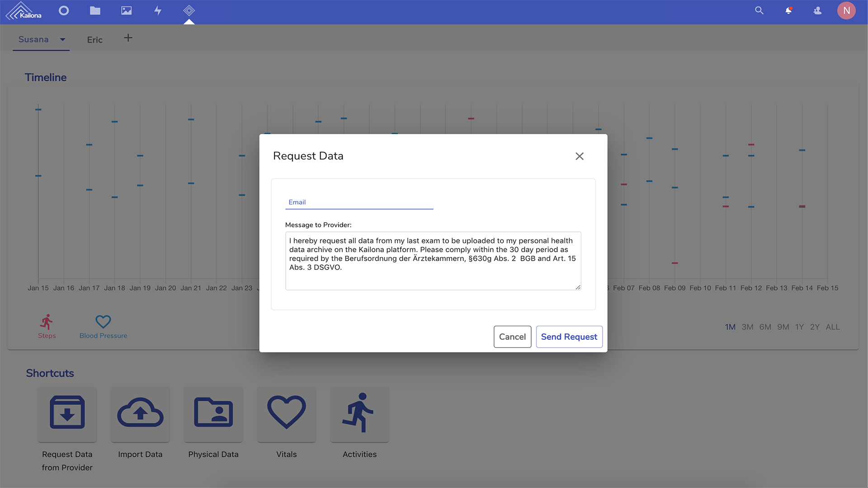Click the Email input field
This screenshot has height=488, width=868.
tap(359, 202)
